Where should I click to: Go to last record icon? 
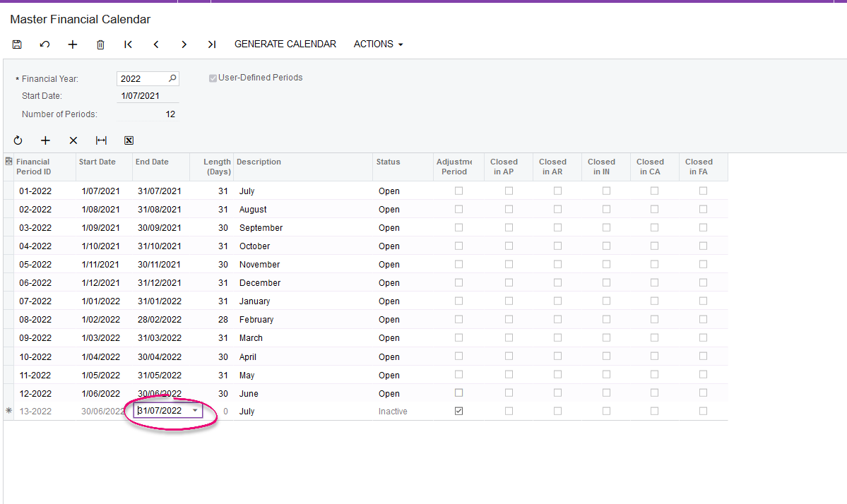212,44
